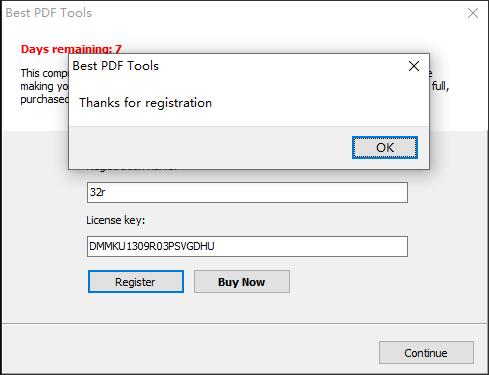This screenshot has height=375, width=489.
Task: Click the Buy Now button
Action: (242, 282)
